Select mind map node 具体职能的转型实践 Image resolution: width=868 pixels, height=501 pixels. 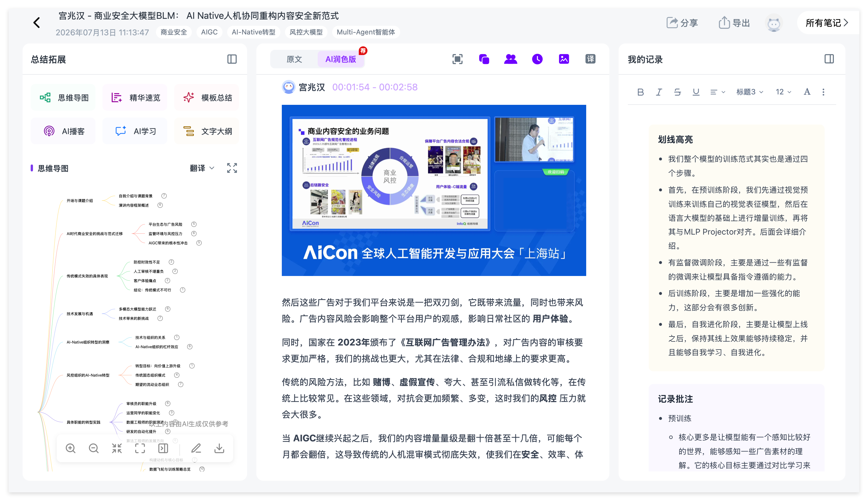click(84, 422)
